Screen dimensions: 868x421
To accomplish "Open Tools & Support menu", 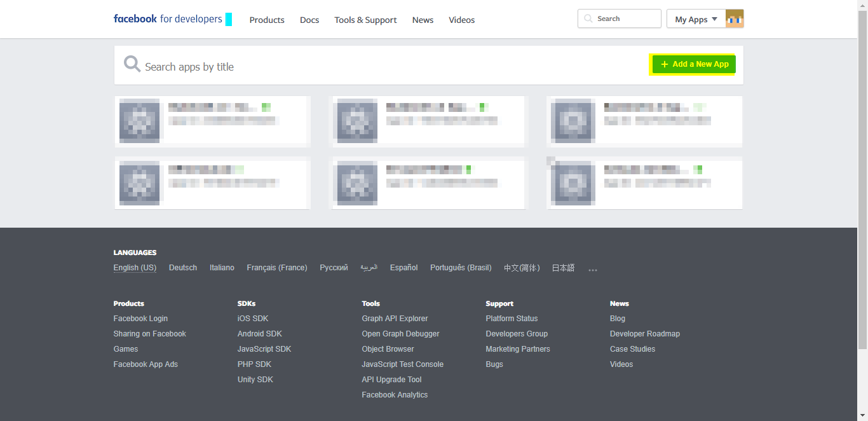I will click(365, 20).
